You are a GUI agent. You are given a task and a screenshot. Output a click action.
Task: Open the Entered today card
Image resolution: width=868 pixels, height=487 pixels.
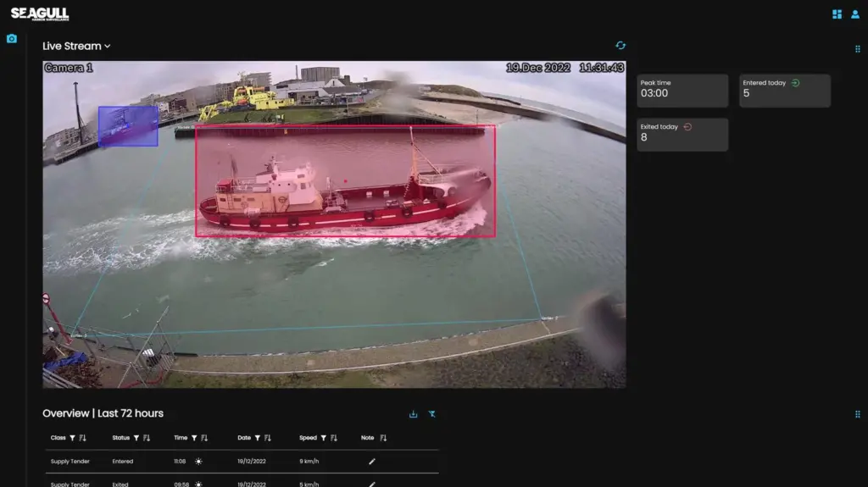[x=785, y=91]
